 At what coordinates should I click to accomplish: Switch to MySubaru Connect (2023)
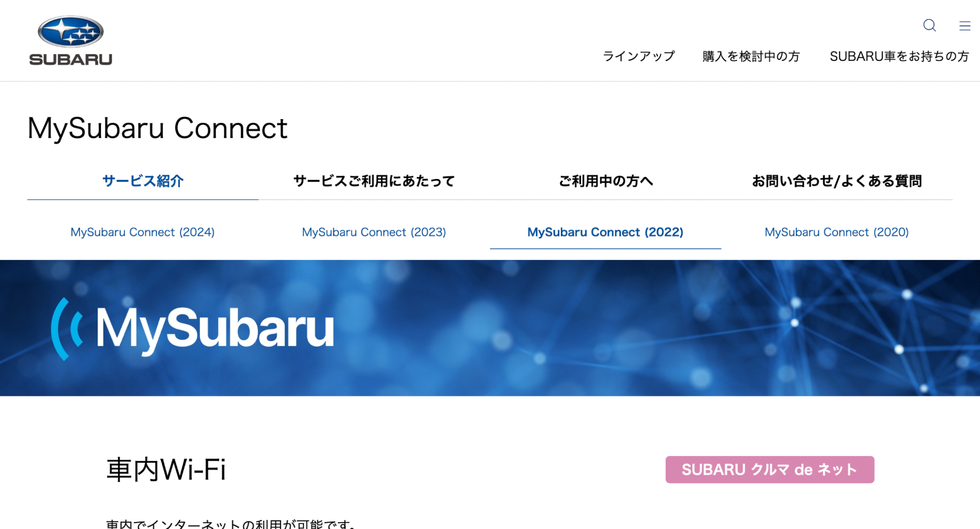point(374,232)
